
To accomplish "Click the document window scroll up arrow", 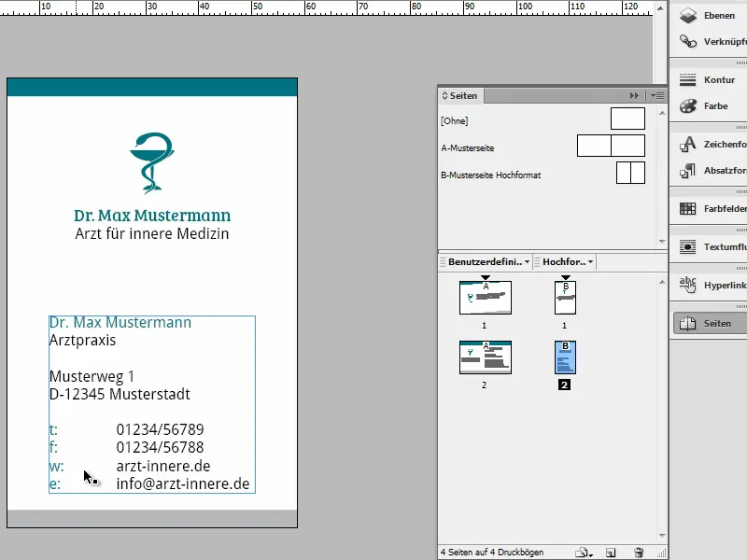I will (660, 7).
